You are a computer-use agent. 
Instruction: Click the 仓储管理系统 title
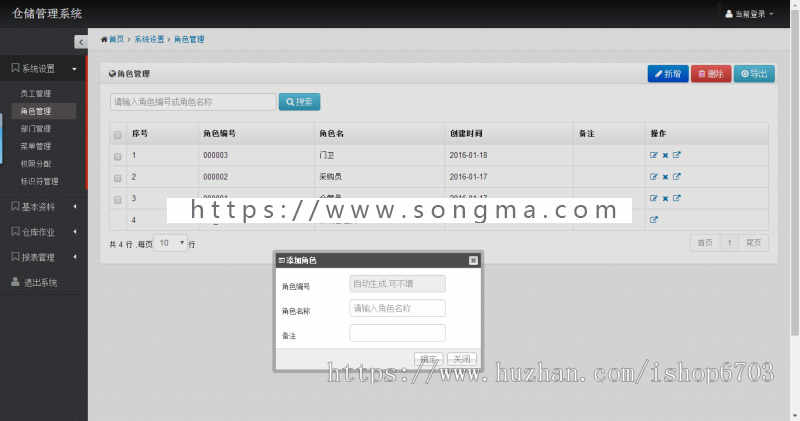[47, 14]
